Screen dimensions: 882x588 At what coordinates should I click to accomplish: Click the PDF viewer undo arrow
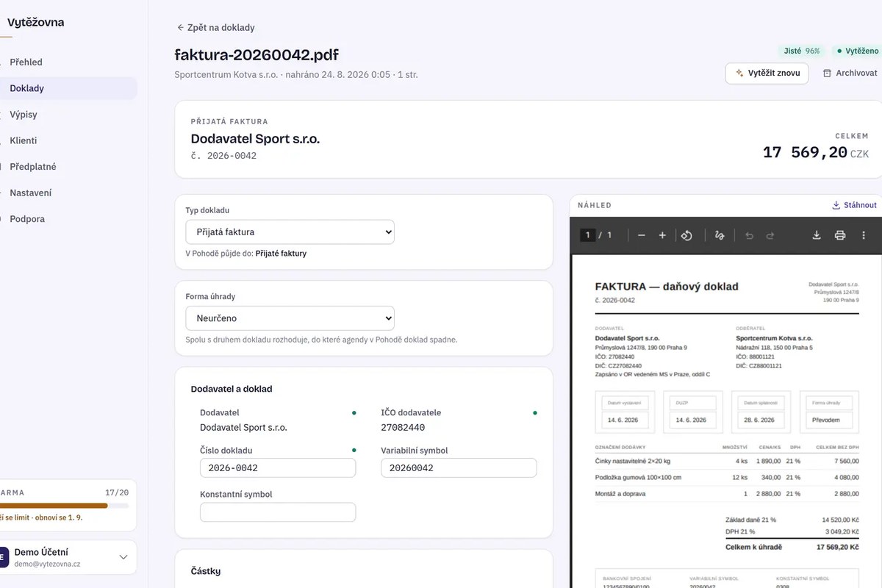(x=749, y=235)
